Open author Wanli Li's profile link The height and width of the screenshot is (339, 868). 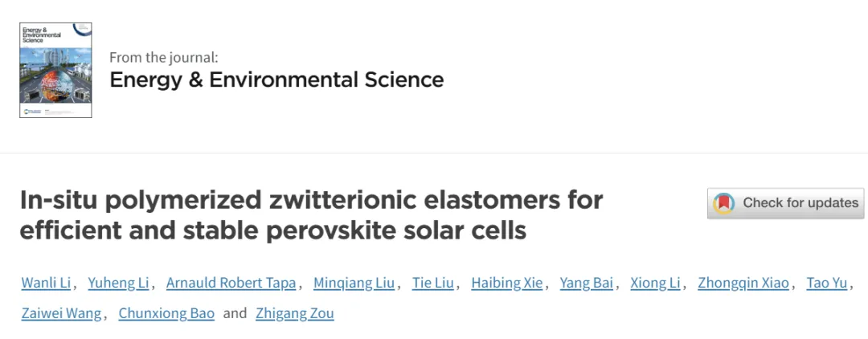pyautogui.click(x=46, y=283)
